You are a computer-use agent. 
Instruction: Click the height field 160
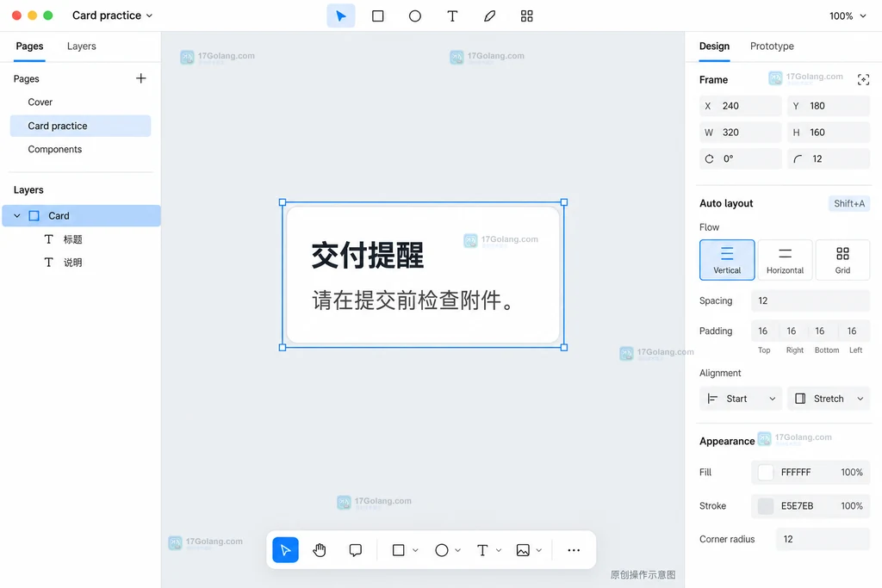point(828,132)
